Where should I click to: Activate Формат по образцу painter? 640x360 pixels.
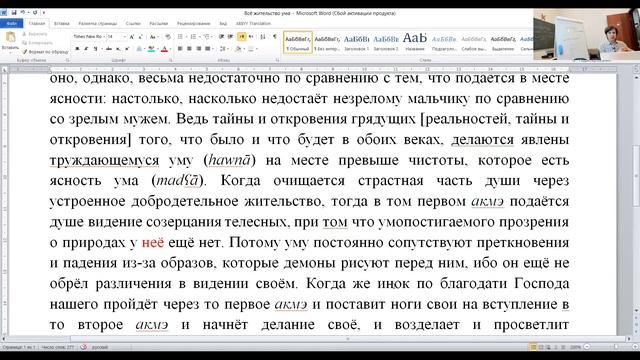click(x=45, y=52)
